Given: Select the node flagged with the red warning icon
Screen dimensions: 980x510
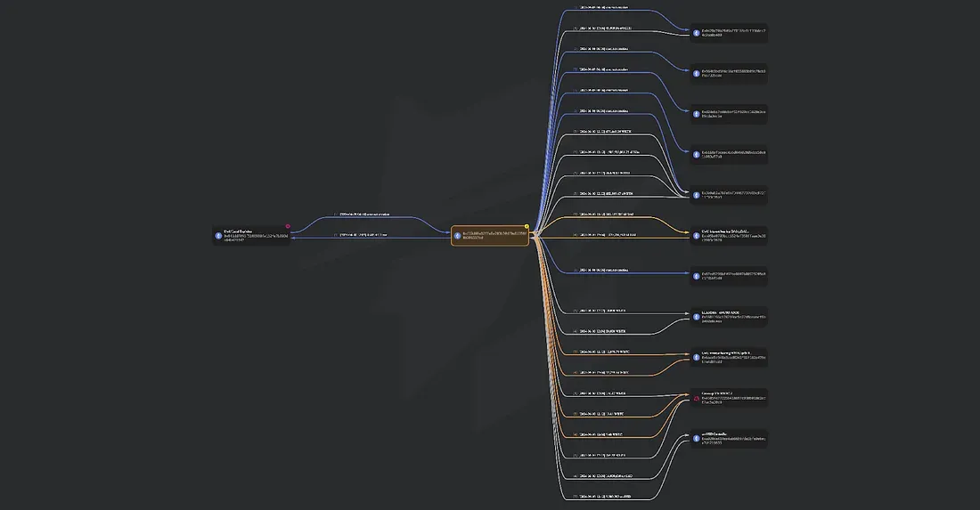Looking at the screenshot, I should point(729,398).
